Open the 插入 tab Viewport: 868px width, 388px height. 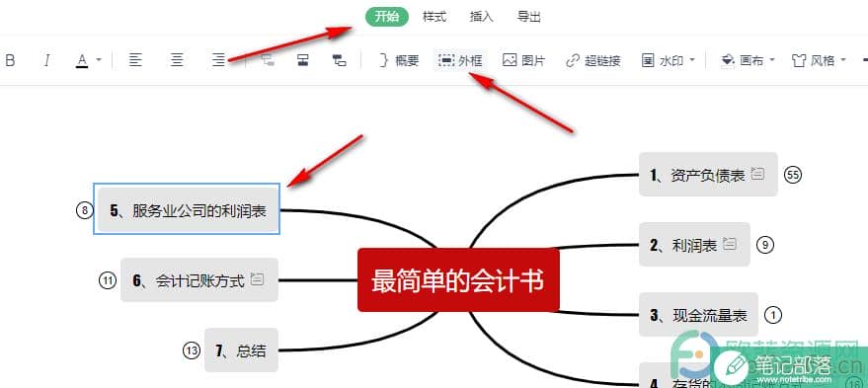pyautogui.click(x=481, y=17)
